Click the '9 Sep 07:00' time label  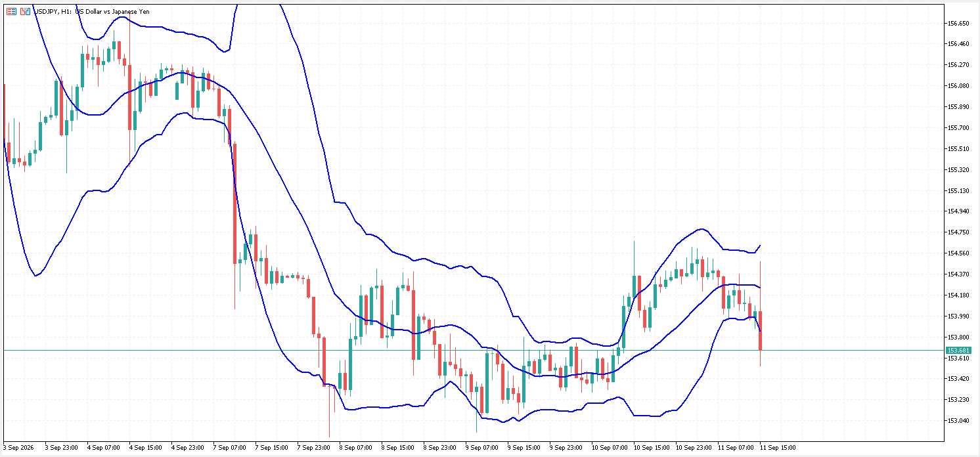tap(482, 448)
